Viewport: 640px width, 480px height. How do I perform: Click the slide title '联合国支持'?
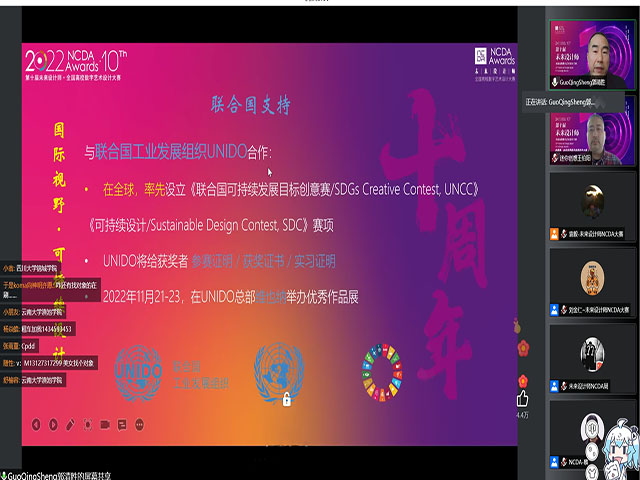(251, 105)
